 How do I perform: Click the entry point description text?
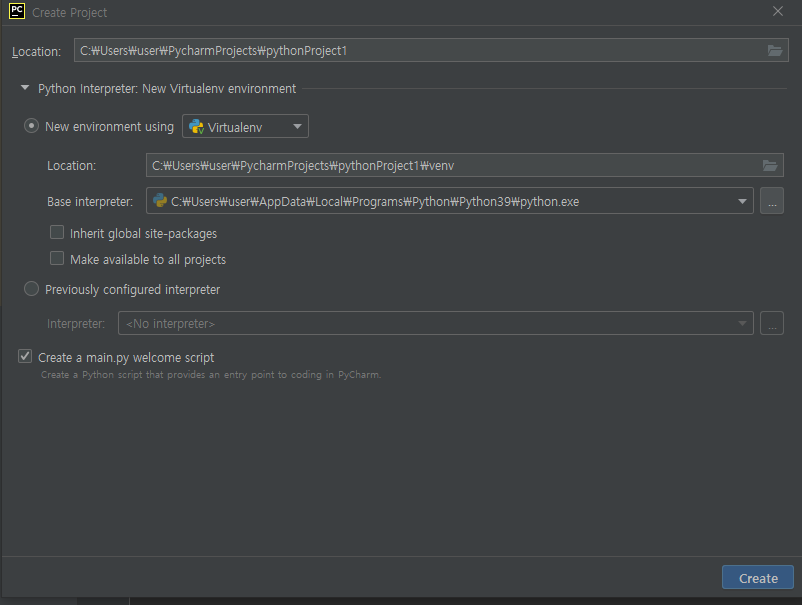click(x=211, y=375)
